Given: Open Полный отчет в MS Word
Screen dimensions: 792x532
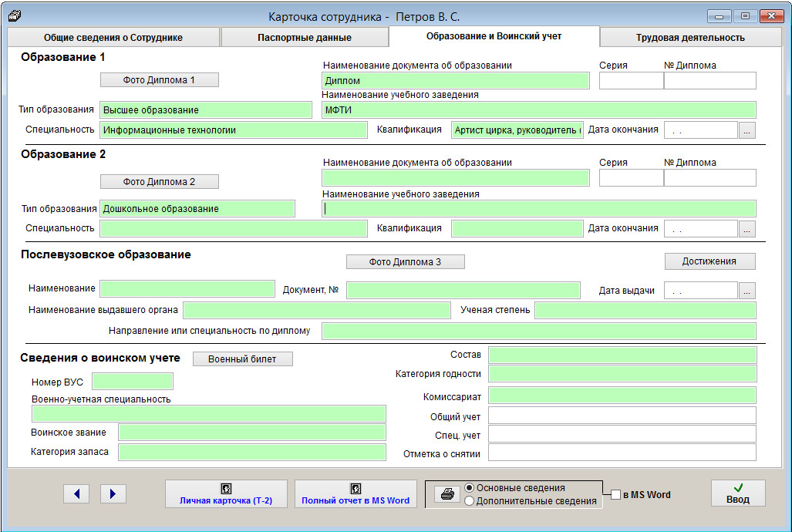Looking at the screenshot, I should 356,493.
